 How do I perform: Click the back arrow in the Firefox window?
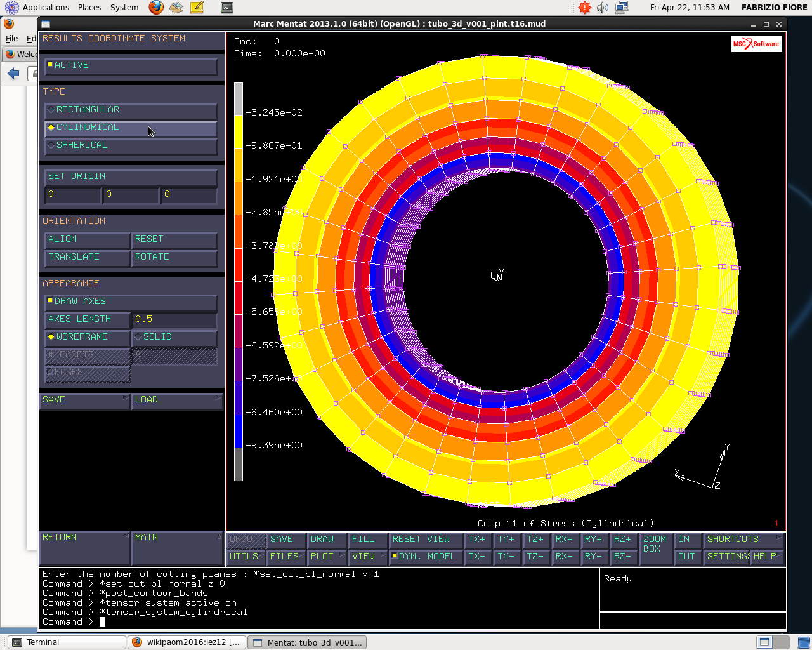(x=13, y=74)
